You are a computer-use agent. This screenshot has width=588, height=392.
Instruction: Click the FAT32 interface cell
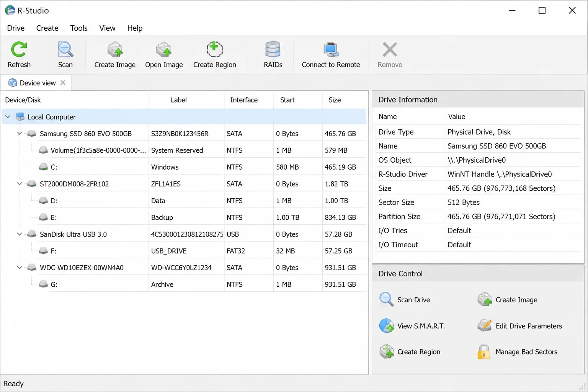(235, 251)
